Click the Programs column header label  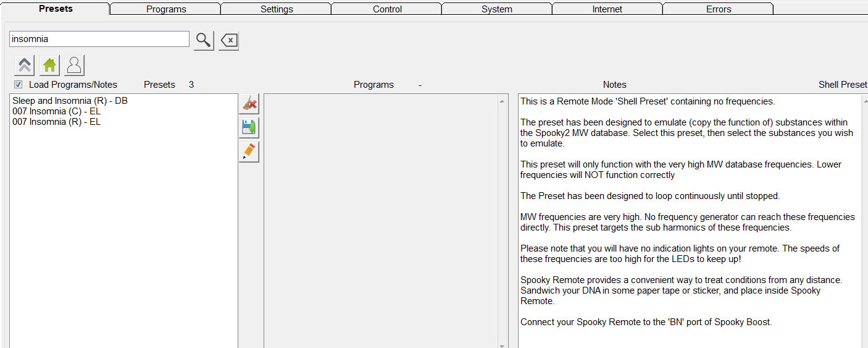373,85
